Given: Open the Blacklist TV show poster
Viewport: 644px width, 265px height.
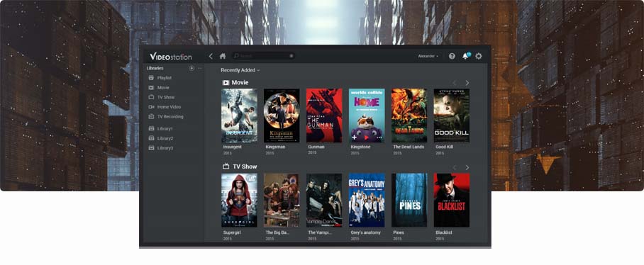Looking at the screenshot, I should pyautogui.click(x=451, y=201).
